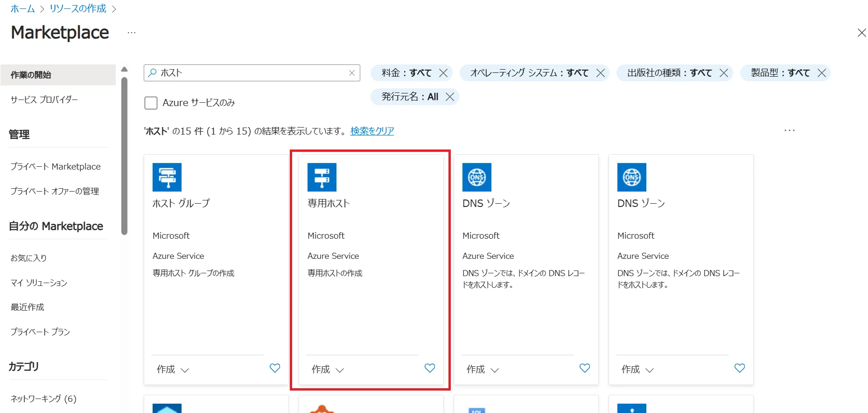The width and height of the screenshot is (868, 413).
Task: Favorite the 専用ホスト card with the heart icon
Action: point(430,368)
